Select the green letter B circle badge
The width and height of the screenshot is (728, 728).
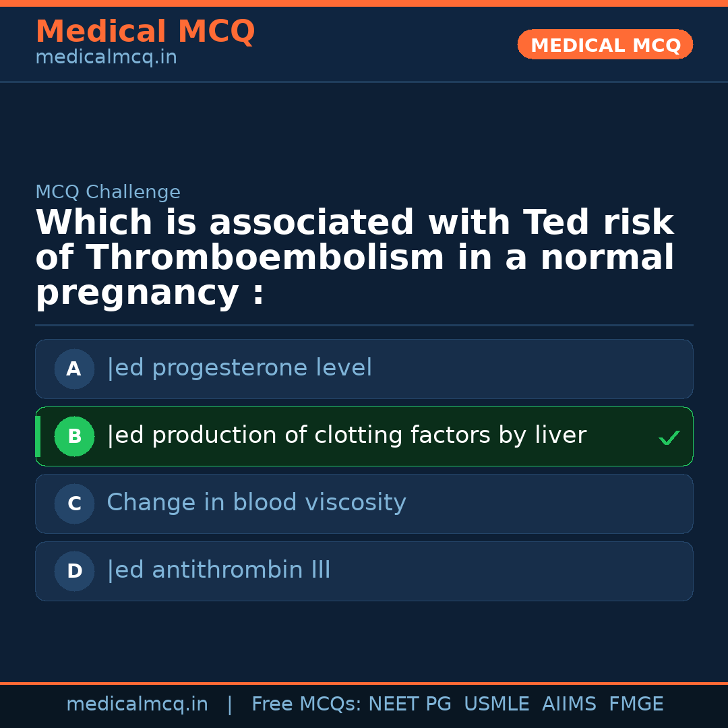tap(74, 436)
